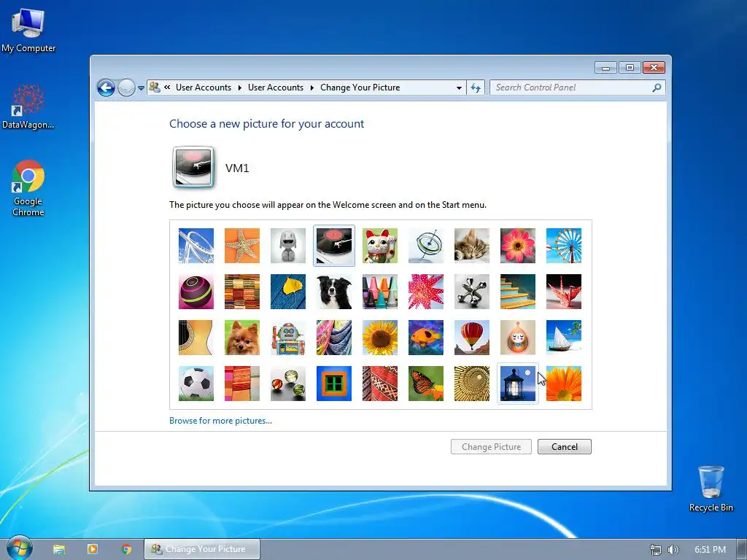Viewport: 747px width, 560px height.
Task: Open Windows Explorer from taskbar
Action: 59,550
